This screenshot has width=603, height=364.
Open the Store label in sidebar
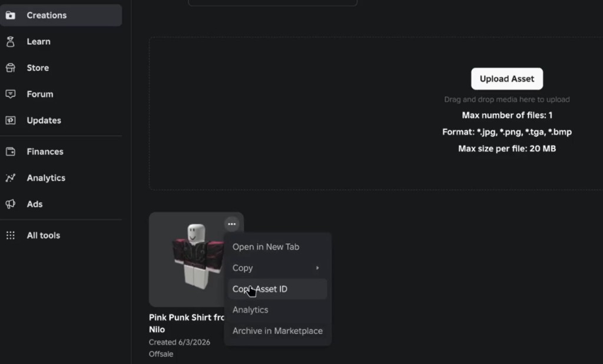pyautogui.click(x=38, y=68)
